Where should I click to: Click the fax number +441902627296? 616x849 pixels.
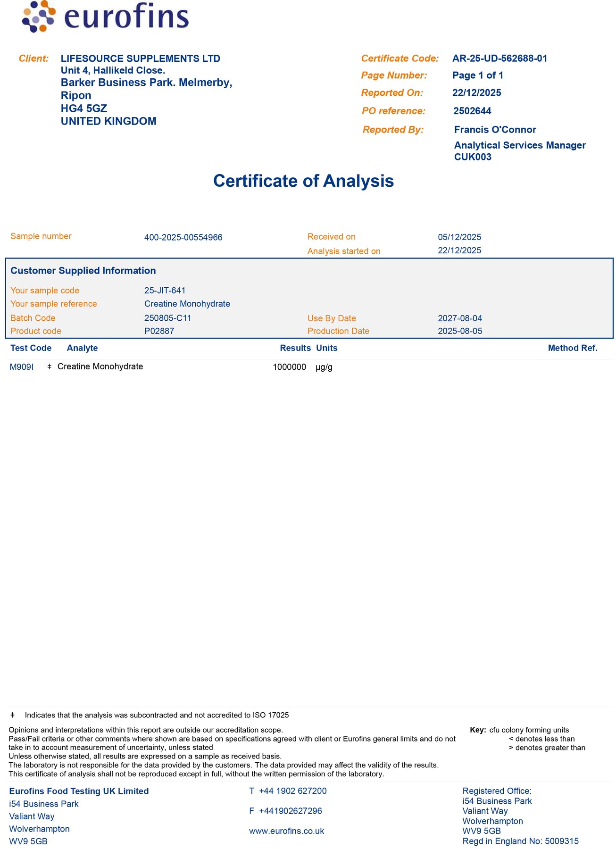coord(290,811)
